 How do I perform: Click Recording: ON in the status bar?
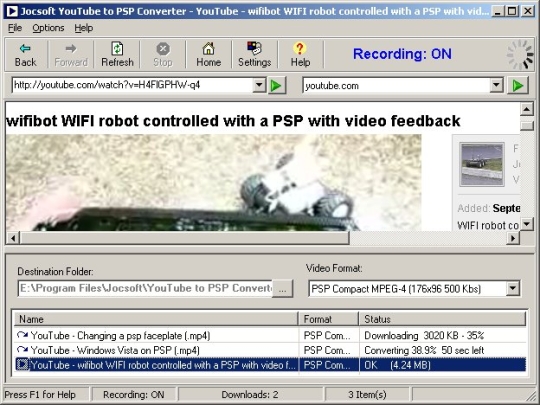tap(134, 394)
